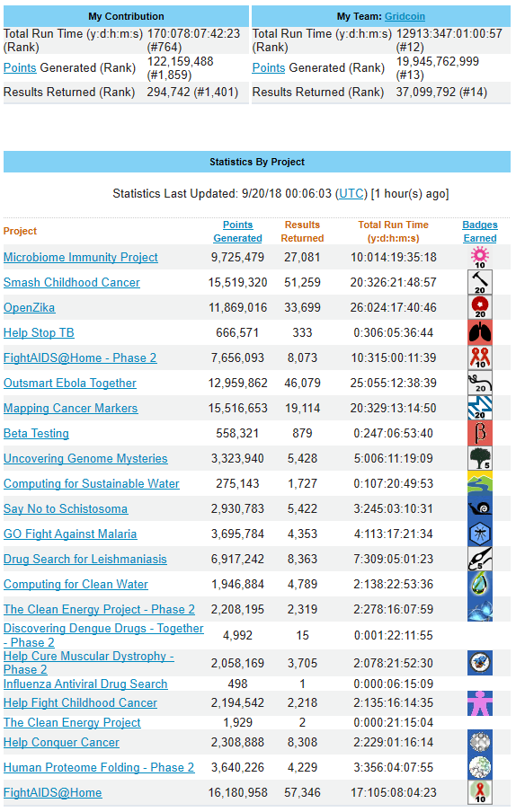This screenshot has width=516, height=812.
Task: Click the Microbiome Immunity Project badge icon
Action: (x=480, y=258)
